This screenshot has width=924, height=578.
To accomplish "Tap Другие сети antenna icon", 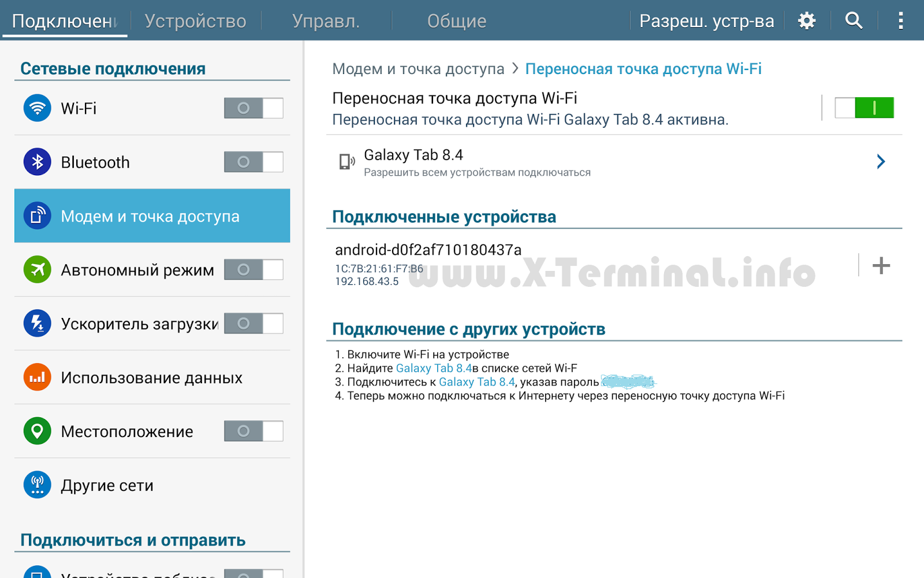I will pos(37,484).
